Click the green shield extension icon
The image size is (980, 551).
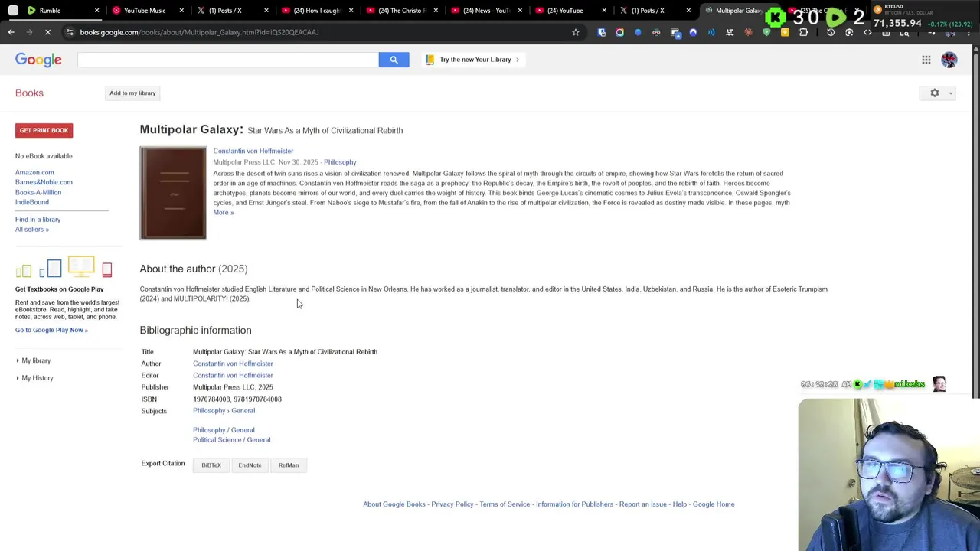click(x=766, y=32)
